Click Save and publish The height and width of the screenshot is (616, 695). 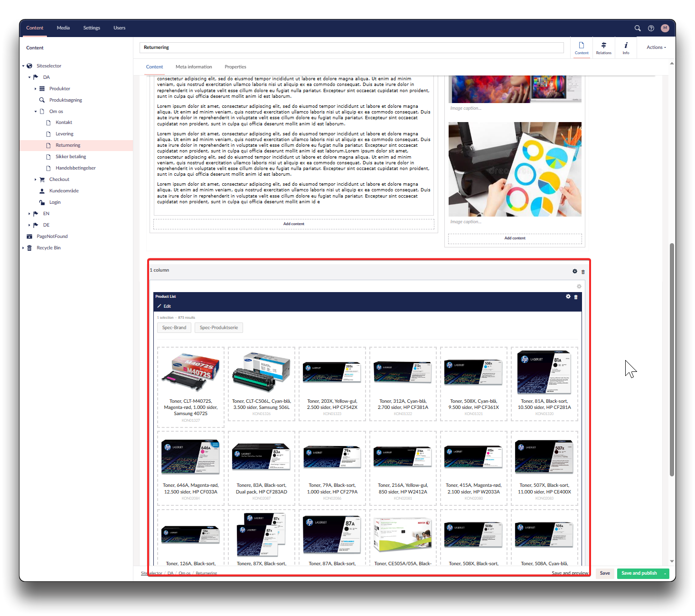(639, 573)
